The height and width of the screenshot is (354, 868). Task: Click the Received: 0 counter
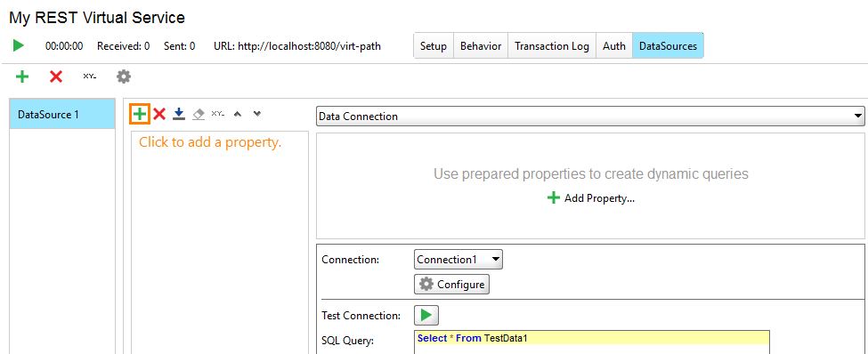[123, 46]
